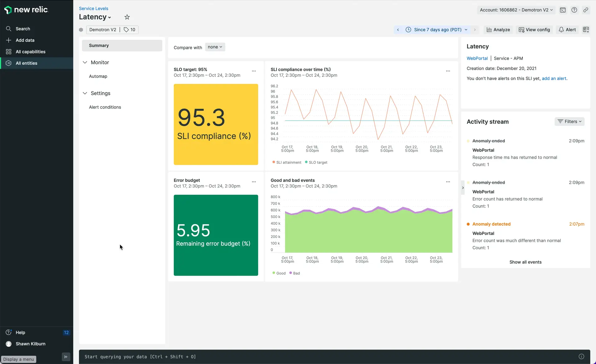596x364 pixels.
Task: Open the query console icon in the top bar
Action: tap(563, 10)
